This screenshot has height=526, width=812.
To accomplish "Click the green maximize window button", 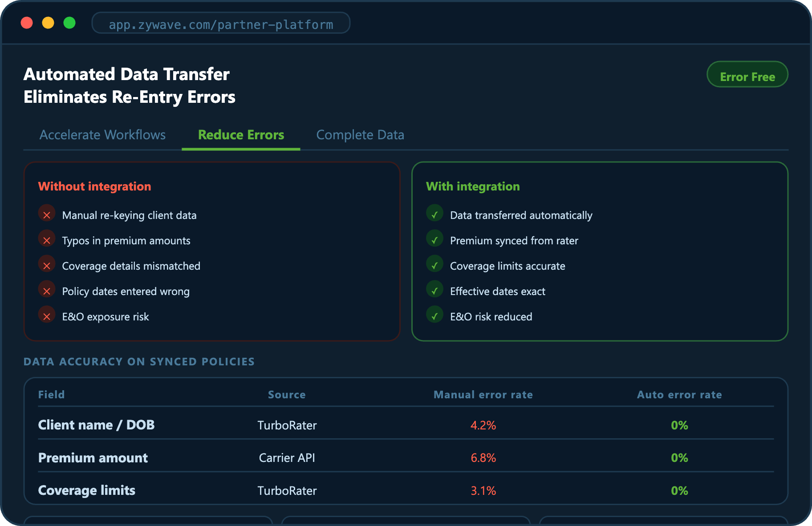I will (69, 23).
